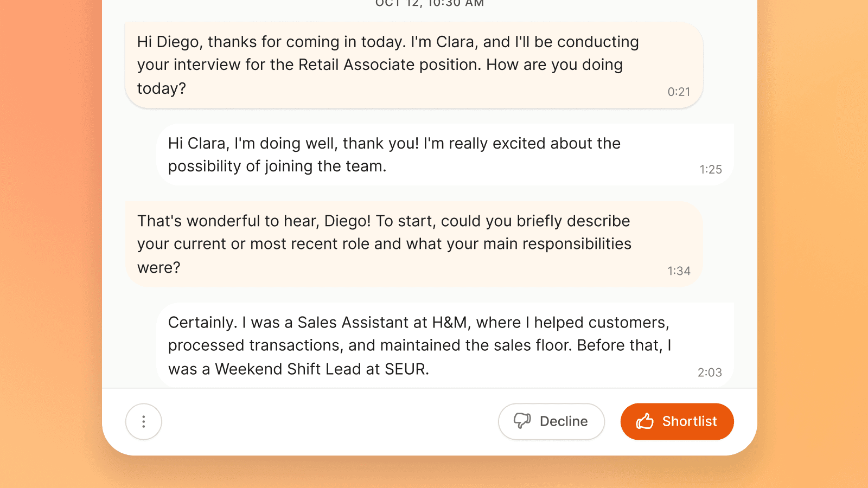Click 'That's wonderful to hear, Diego!' text
Viewport: 868px width, 488px height.
coord(253,221)
